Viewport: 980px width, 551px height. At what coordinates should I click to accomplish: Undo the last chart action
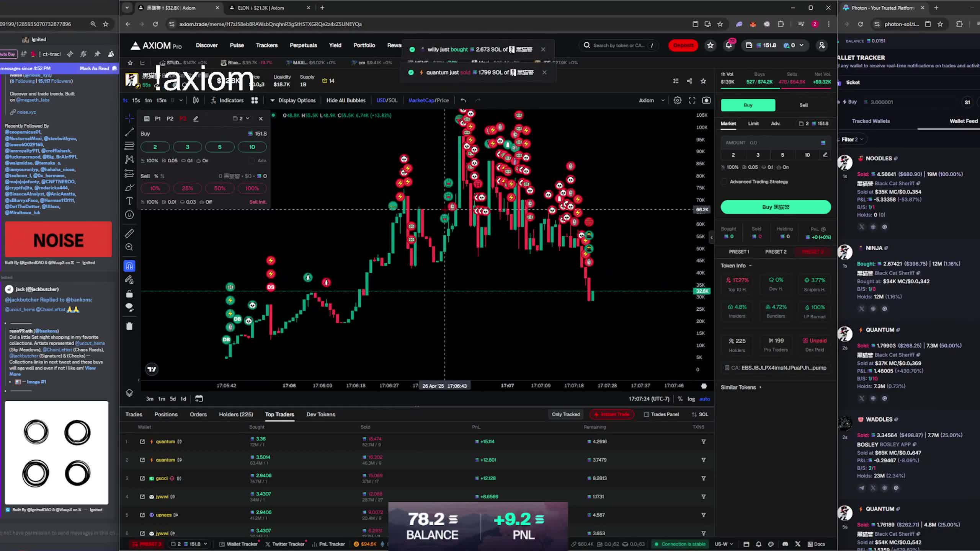(463, 100)
